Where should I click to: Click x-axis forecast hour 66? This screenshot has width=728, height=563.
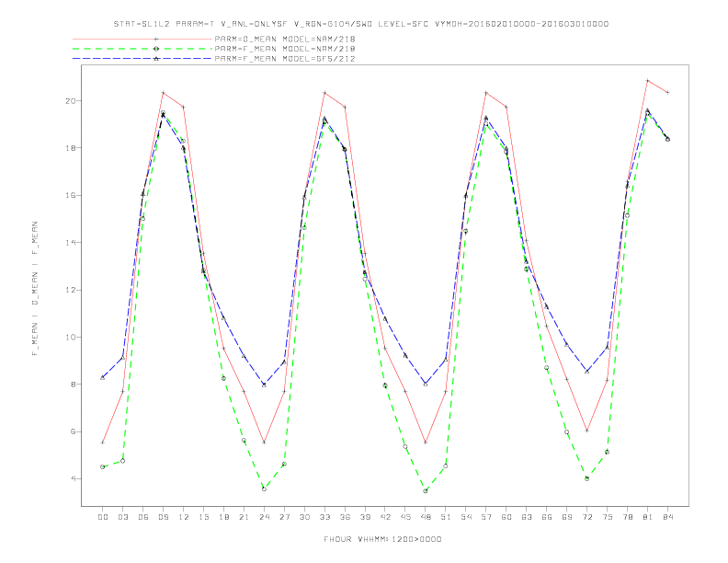coord(547,517)
